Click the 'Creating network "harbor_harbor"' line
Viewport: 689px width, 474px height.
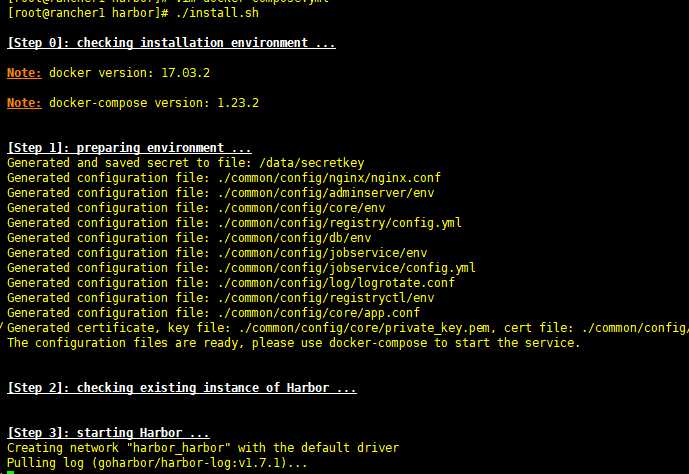[203, 448]
